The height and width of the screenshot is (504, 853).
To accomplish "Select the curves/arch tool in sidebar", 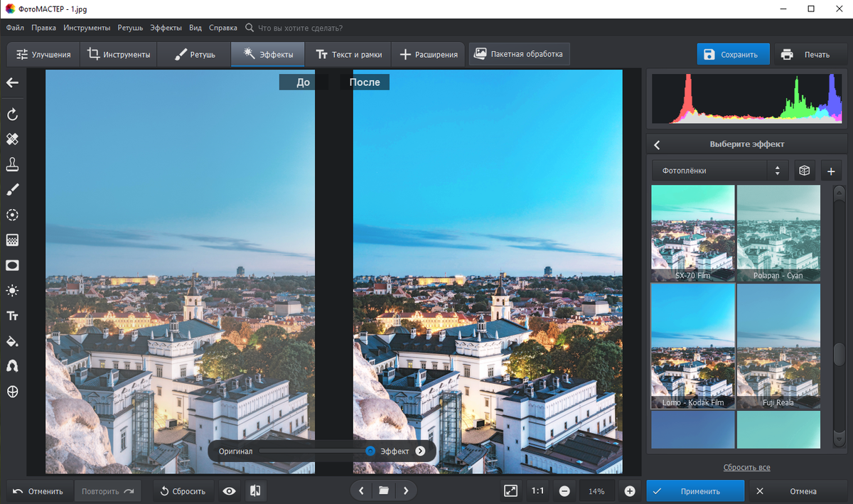I will [x=12, y=366].
